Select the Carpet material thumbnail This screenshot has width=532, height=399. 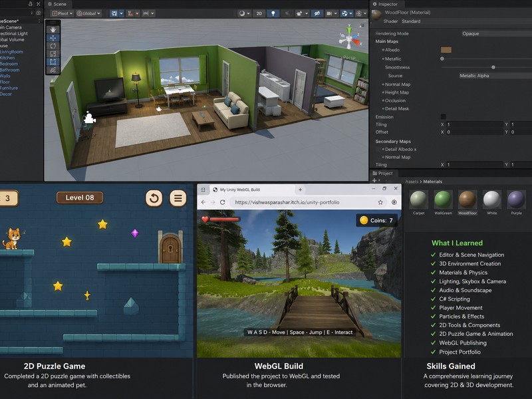[419, 203]
